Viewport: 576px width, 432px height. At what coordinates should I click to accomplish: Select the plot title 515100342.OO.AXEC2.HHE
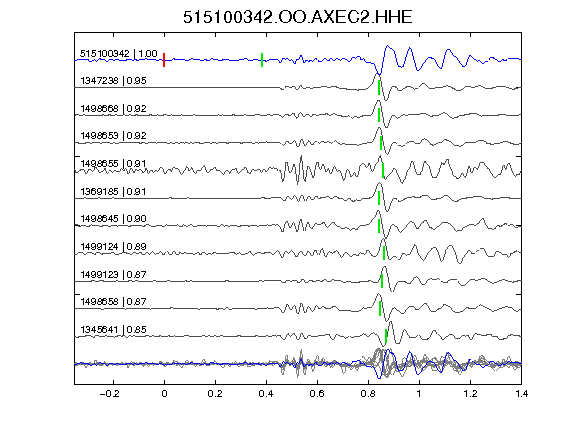tap(298, 17)
